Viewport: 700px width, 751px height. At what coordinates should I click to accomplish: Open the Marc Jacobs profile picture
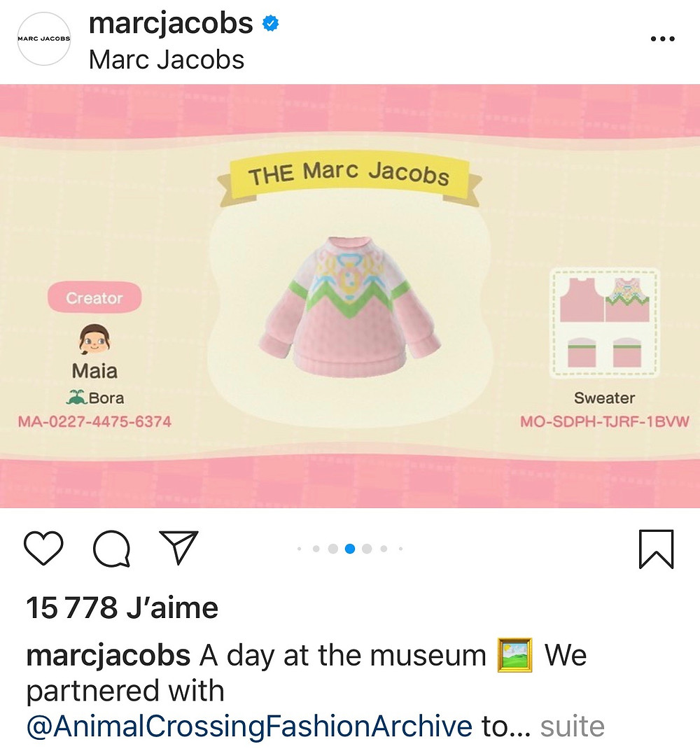point(43,38)
